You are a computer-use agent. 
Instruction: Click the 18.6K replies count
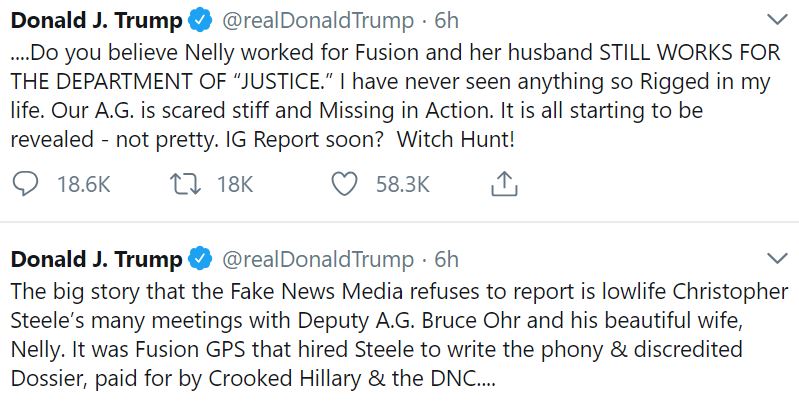83,183
